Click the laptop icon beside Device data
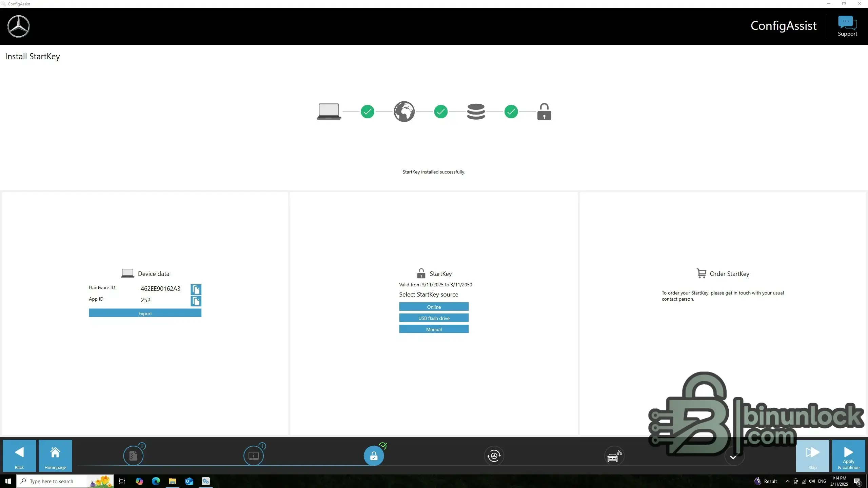 pos(127,273)
